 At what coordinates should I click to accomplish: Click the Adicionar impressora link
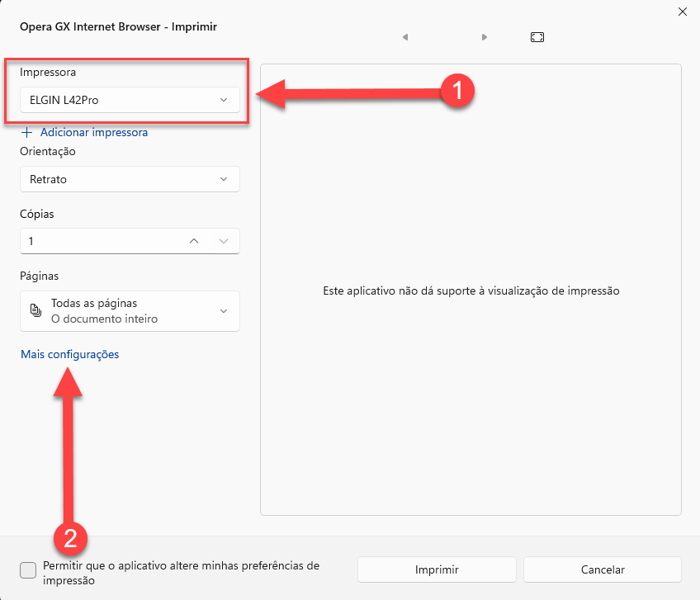click(x=94, y=133)
